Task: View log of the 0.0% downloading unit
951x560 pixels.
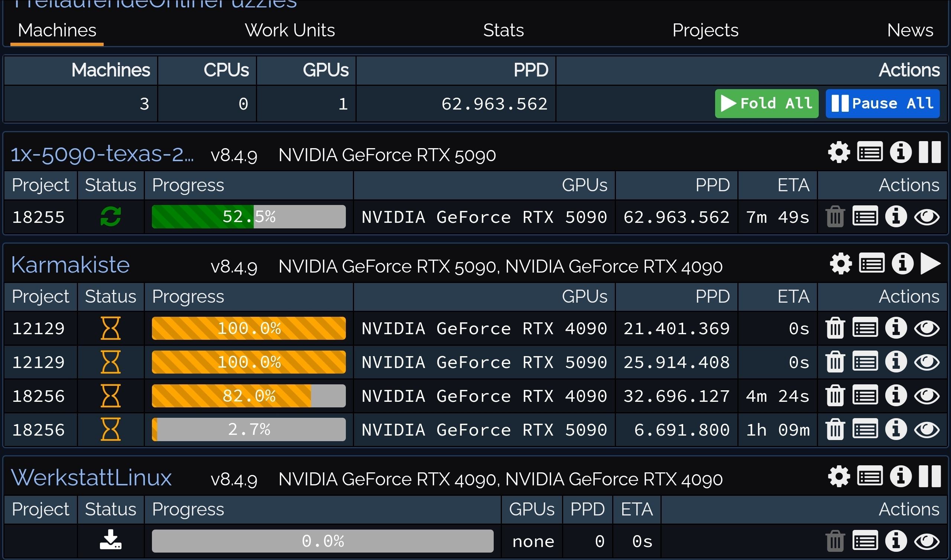Action: 865,541
